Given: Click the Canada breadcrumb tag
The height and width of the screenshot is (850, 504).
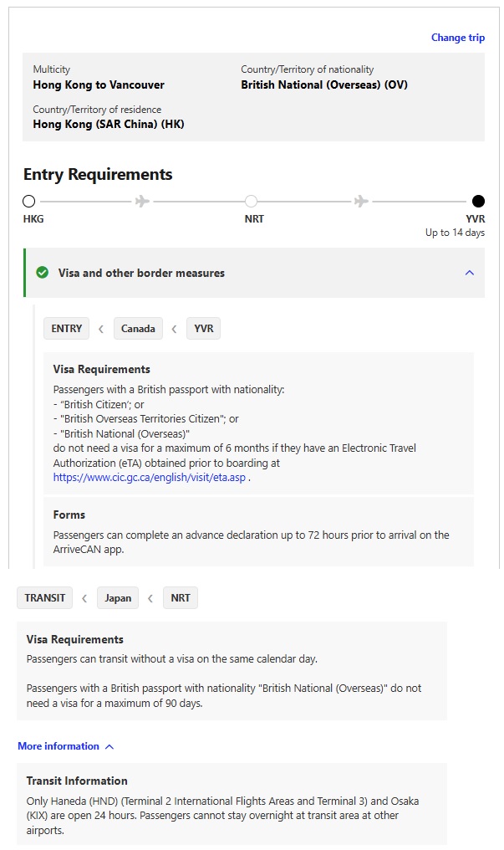Looking at the screenshot, I should point(138,329).
